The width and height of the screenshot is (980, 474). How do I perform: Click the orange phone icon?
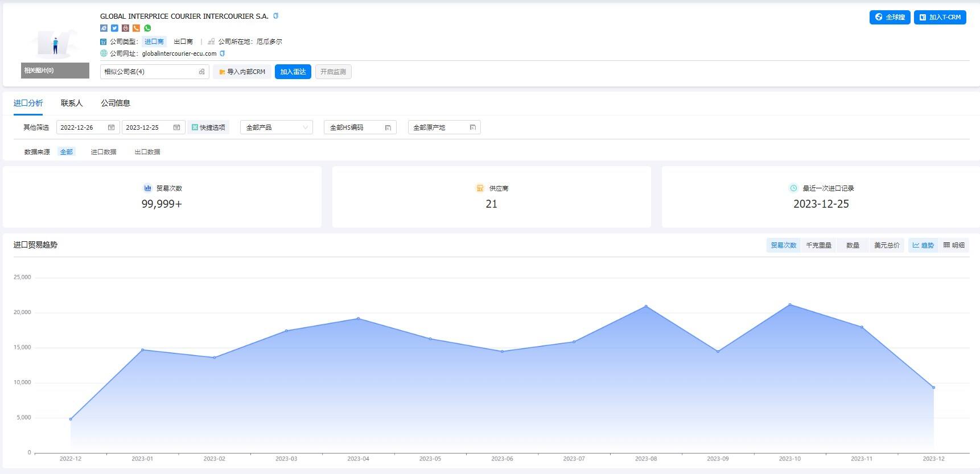pyautogui.click(x=136, y=28)
